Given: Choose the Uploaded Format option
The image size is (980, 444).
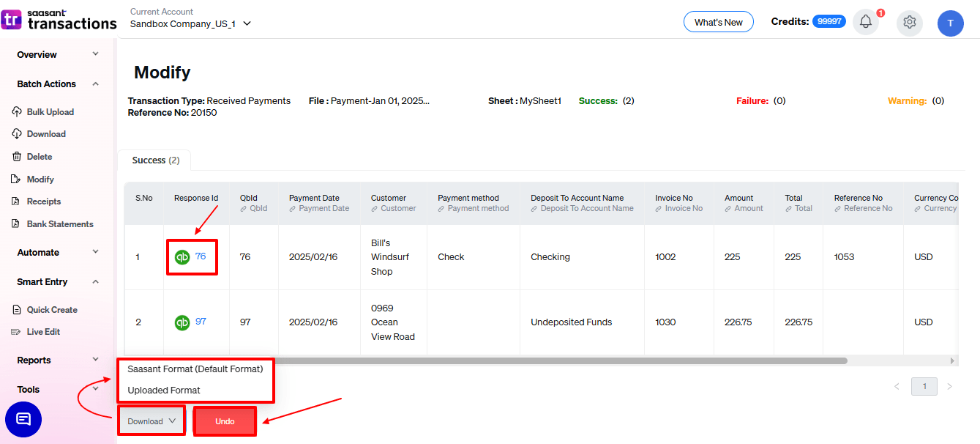Looking at the screenshot, I should pos(164,391).
